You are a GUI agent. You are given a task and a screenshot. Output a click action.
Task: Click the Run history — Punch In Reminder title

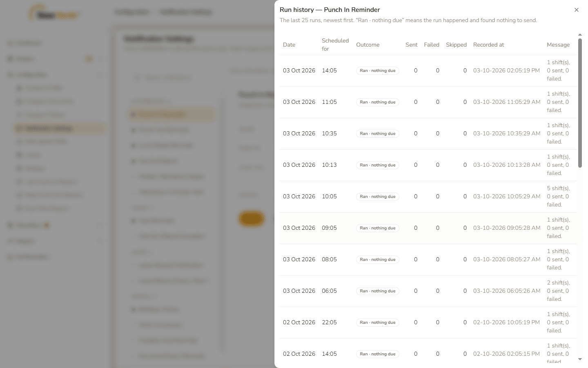pos(330,10)
